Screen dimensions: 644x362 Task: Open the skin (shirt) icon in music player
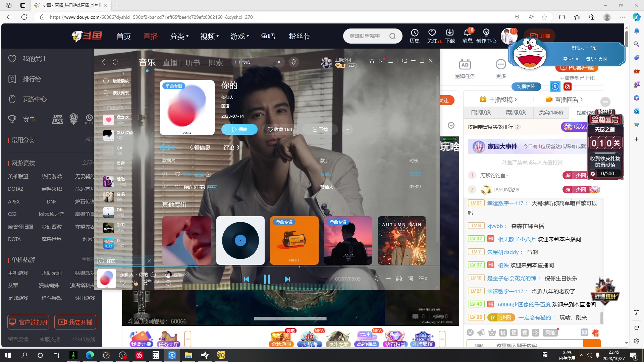[x=372, y=61]
